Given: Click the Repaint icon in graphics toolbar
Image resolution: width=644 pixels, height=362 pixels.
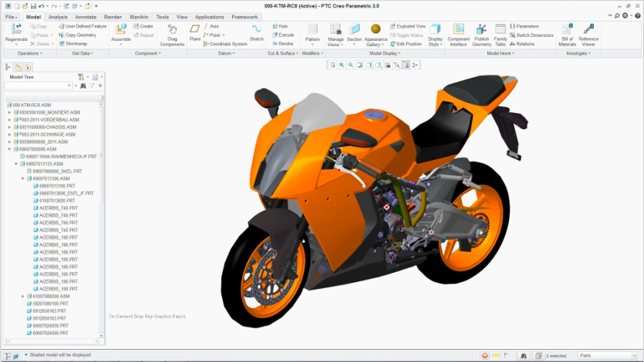Looking at the screenshot, I should pyautogui.click(x=360, y=65).
